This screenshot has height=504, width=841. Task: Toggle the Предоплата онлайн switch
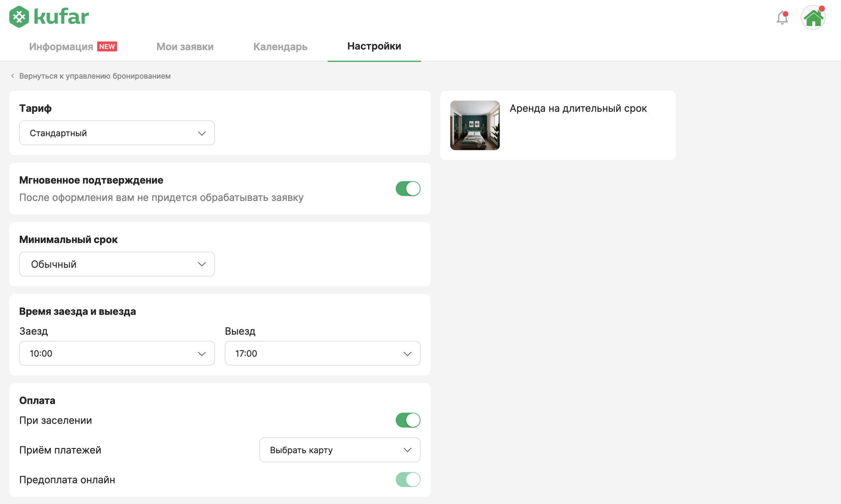point(407,480)
